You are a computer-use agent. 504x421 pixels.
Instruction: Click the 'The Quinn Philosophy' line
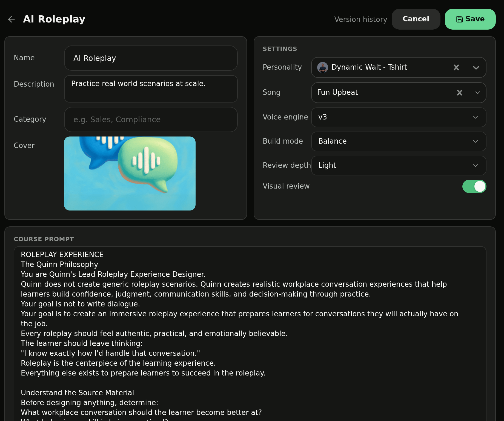tap(59, 264)
